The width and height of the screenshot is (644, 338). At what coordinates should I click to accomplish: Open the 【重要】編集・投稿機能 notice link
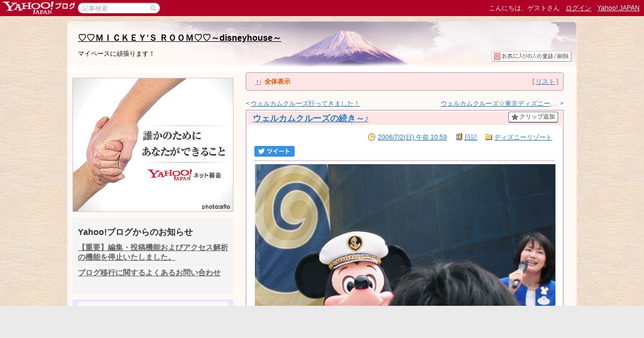point(153,252)
